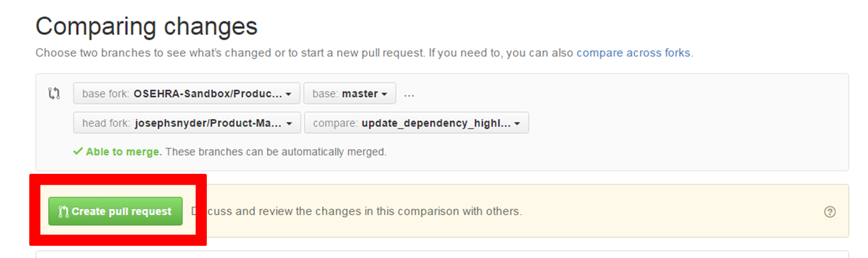Image resolution: width=868 pixels, height=258 pixels.
Task: Click the ellipsis after base master
Action: (x=409, y=94)
